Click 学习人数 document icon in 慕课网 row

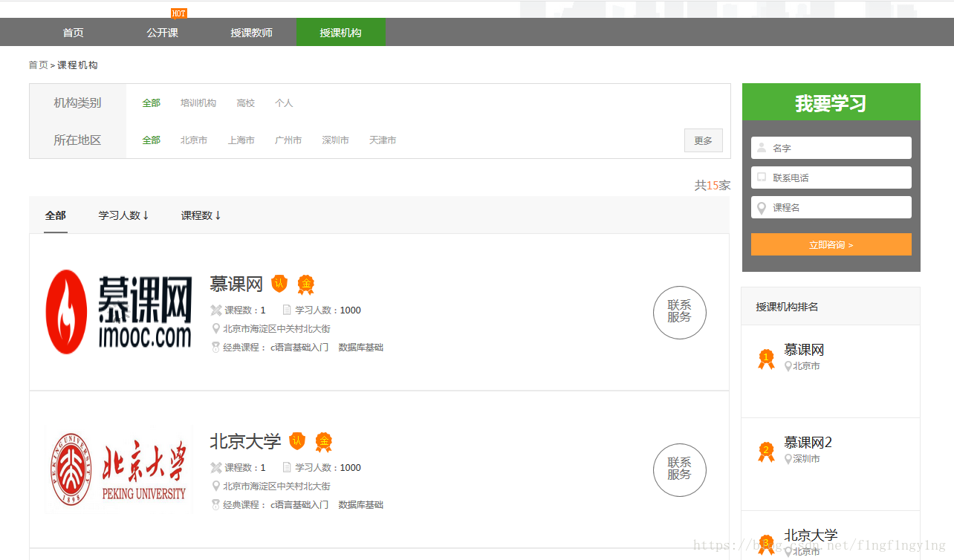coord(287,310)
